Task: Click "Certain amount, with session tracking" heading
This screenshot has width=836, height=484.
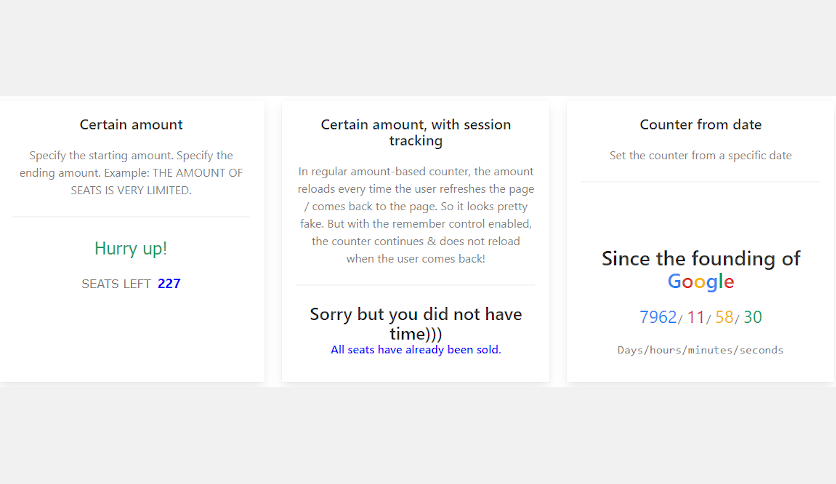Action: pyautogui.click(x=415, y=133)
